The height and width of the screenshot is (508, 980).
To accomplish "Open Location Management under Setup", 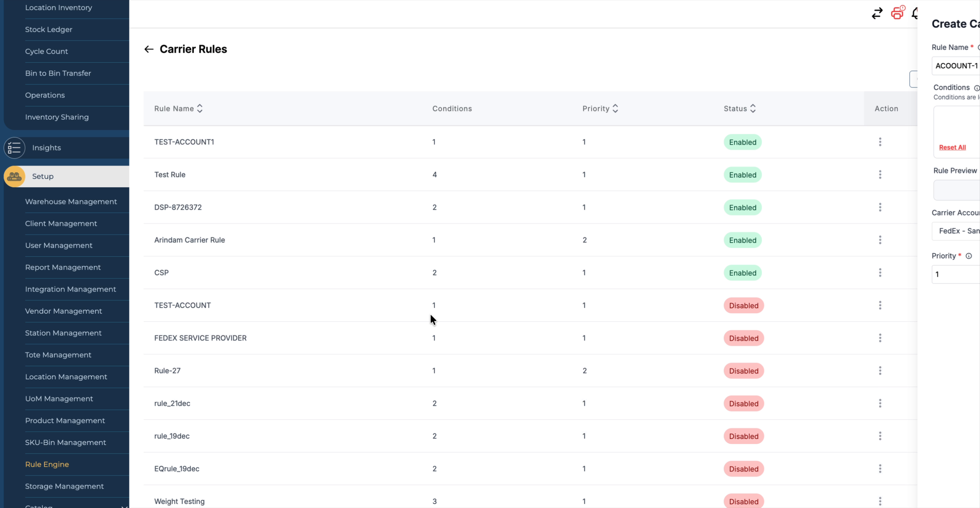I will click(66, 377).
